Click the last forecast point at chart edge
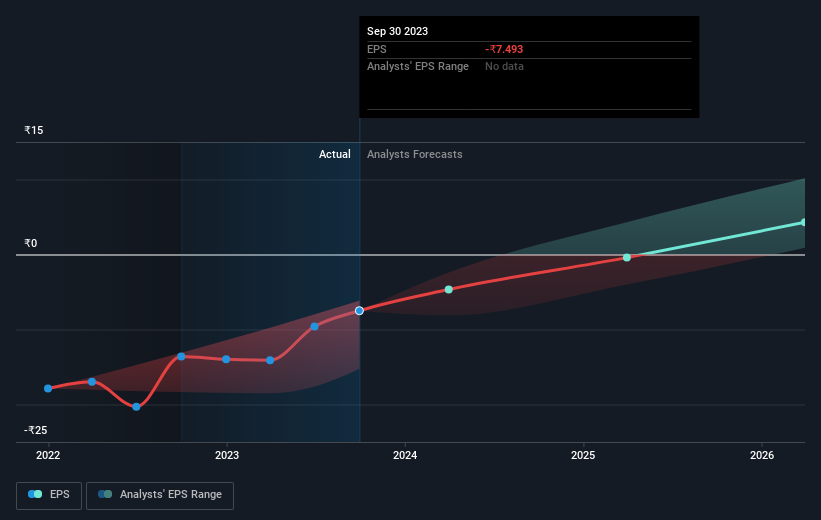This screenshot has height=520, width=821. (804, 223)
